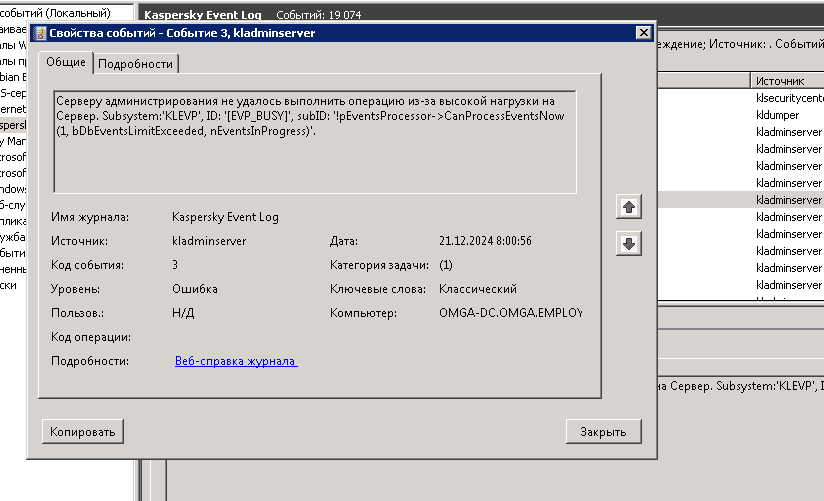Click the Копировать button
Viewport: 824px width, 501px height.
pyautogui.click(x=83, y=432)
